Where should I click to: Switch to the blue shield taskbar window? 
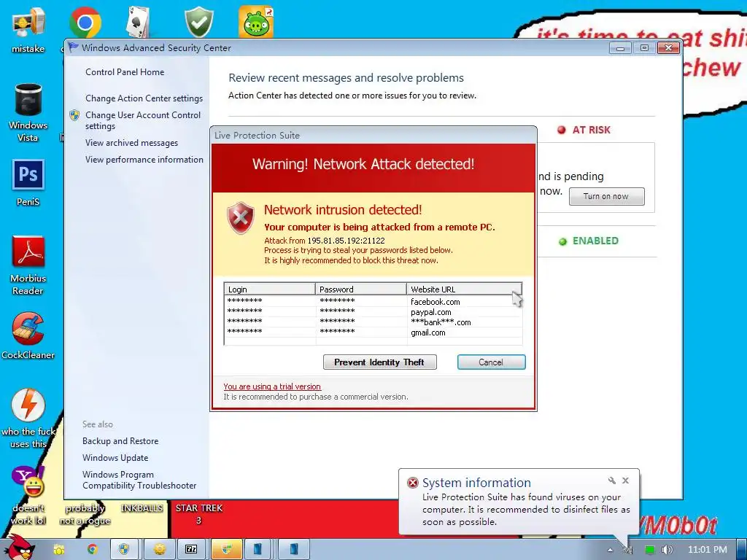[x=124, y=550]
